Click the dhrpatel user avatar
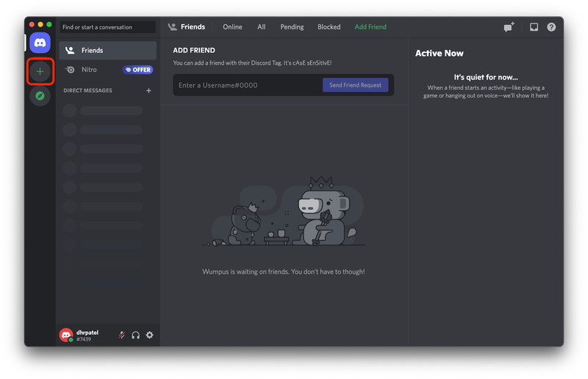This screenshot has width=588, height=379. (66, 335)
